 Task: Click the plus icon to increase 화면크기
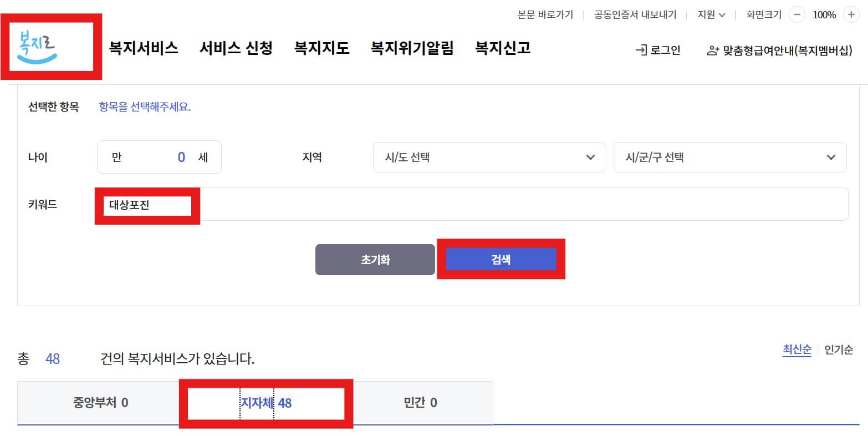[x=851, y=15]
